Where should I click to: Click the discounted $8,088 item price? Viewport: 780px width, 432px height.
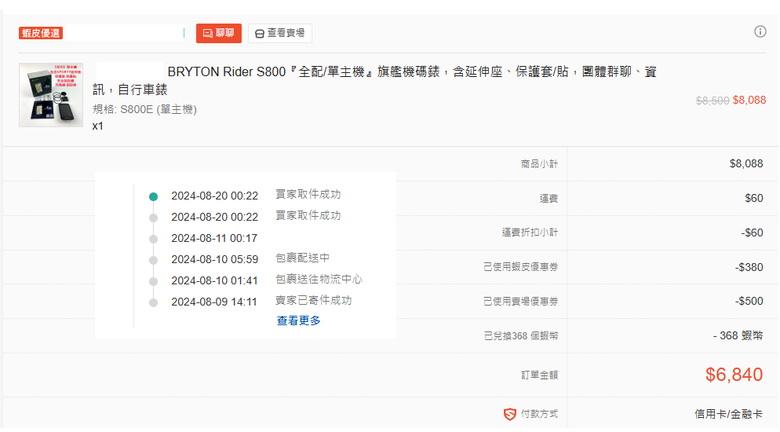[749, 101]
